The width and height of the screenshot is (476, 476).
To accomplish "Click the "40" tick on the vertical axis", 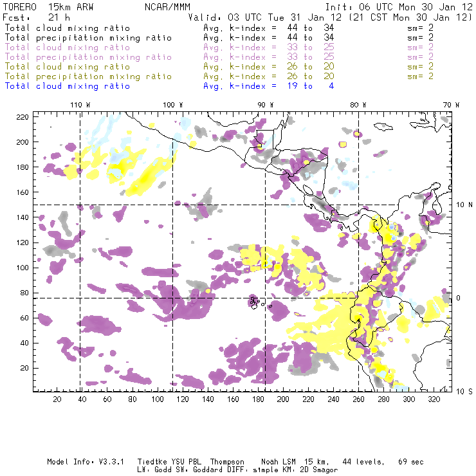I will coord(25,343).
